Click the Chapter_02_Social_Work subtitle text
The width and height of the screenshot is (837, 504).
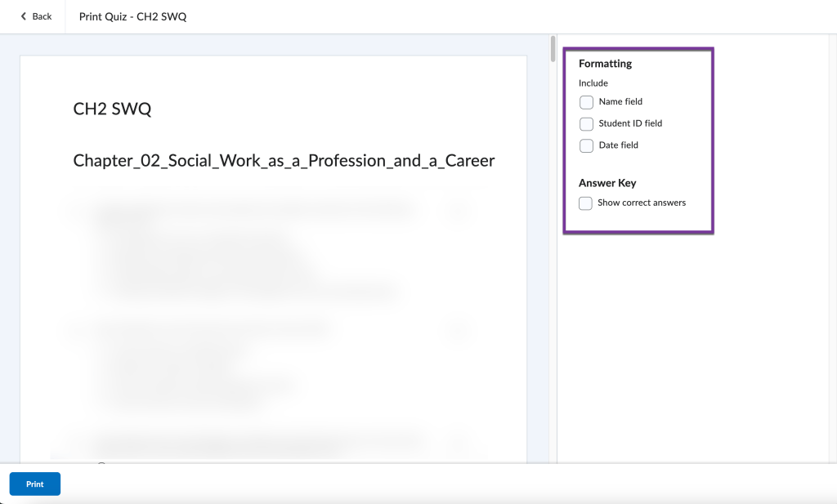click(x=282, y=160)
